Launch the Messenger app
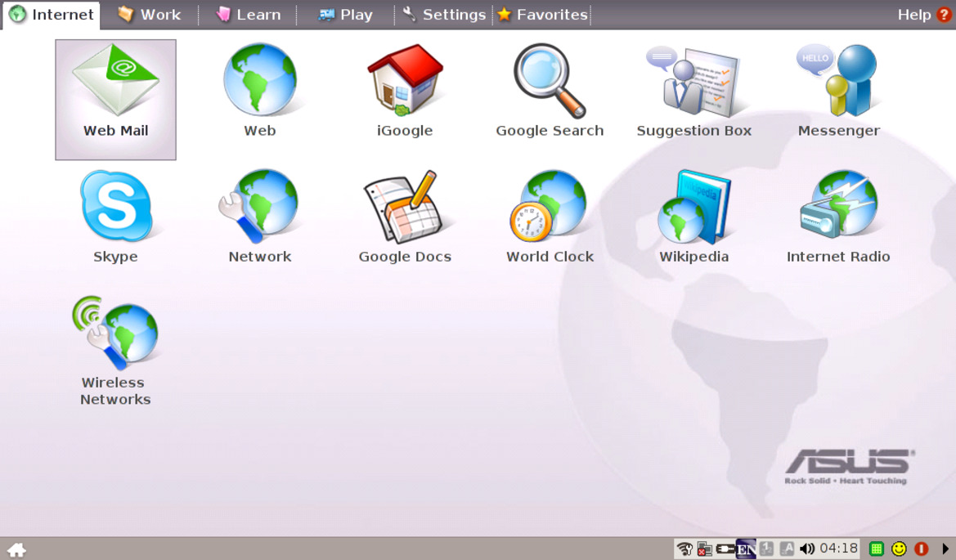Viewport: 956px width, 560px height. coord(839,90)
